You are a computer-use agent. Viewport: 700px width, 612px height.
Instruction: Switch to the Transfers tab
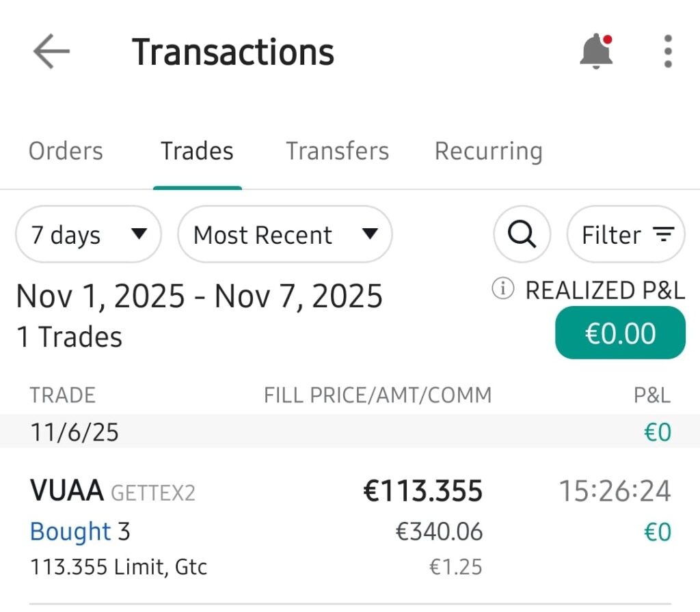337,151
